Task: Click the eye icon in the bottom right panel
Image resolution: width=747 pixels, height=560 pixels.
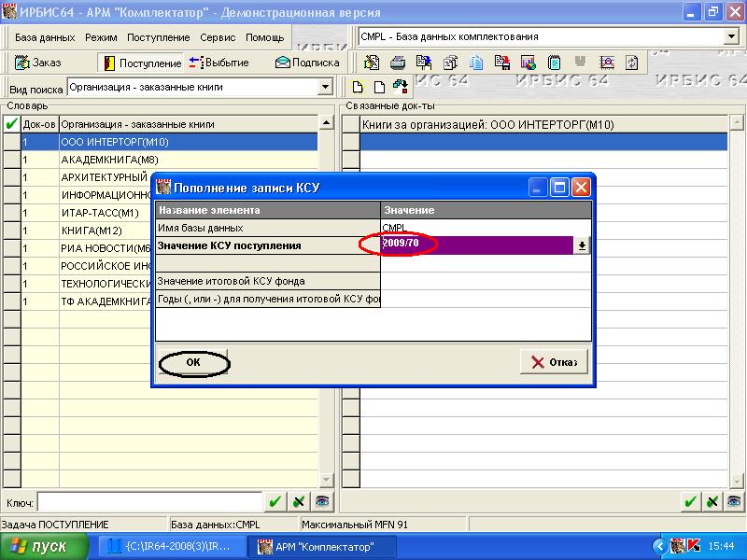Action: pos(735,502)
